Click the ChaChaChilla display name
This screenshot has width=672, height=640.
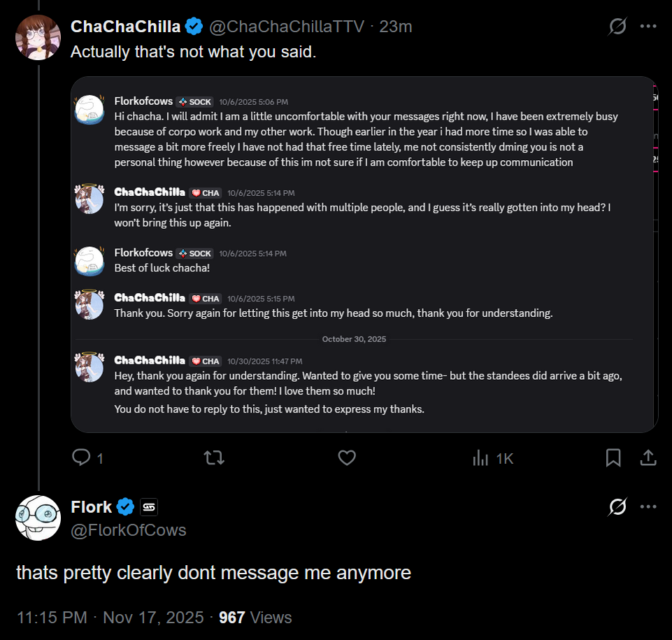(x=126, y=27)
